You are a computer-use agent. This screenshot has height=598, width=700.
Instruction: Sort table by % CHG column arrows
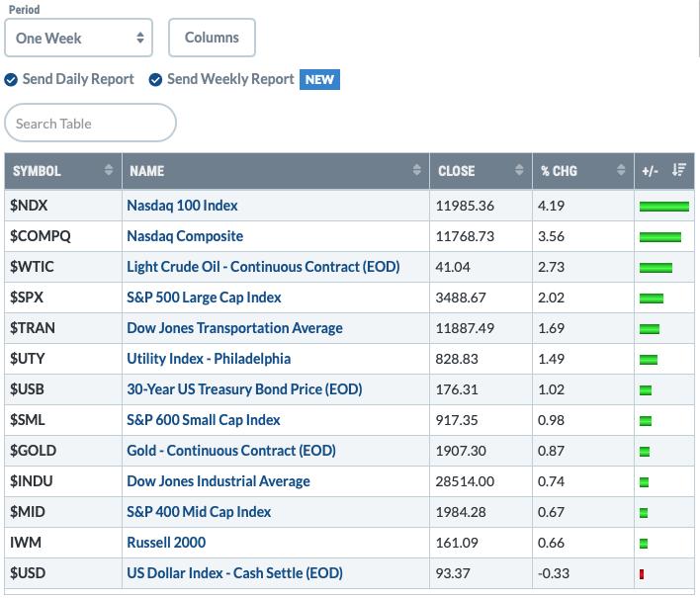coord(621,170)
